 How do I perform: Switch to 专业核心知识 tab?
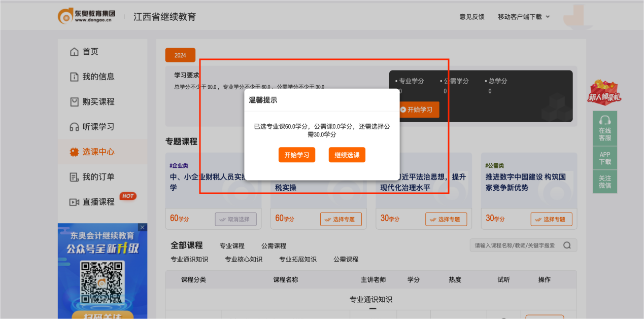point(243,259)
